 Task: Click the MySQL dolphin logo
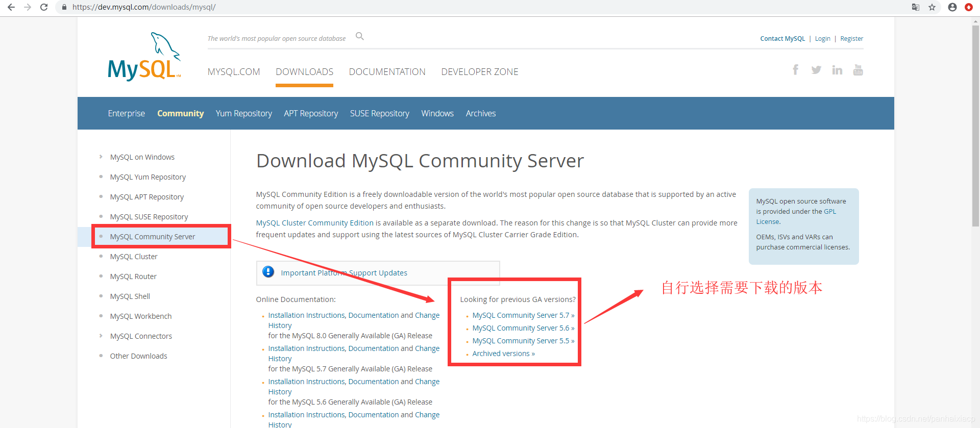(144, 57)
